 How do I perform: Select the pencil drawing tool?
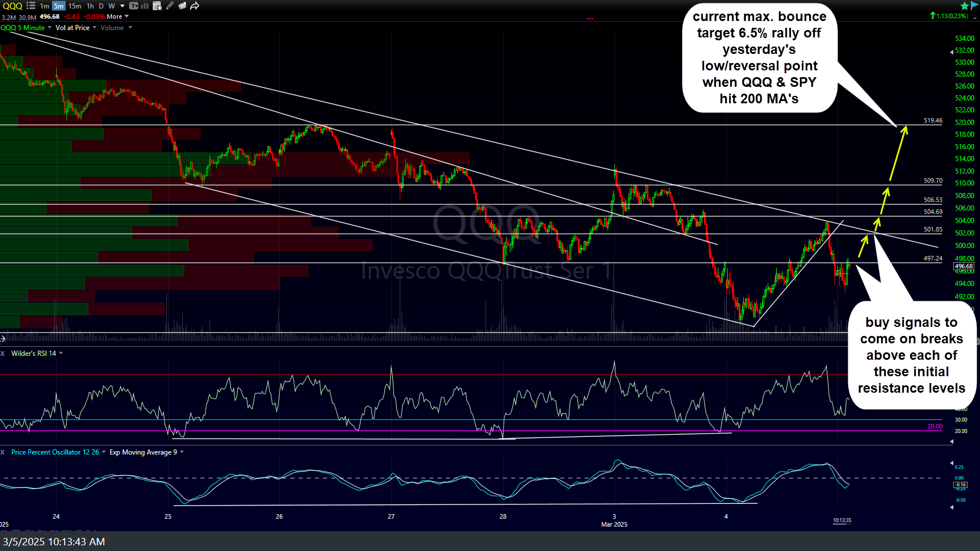tap(170, 6)
